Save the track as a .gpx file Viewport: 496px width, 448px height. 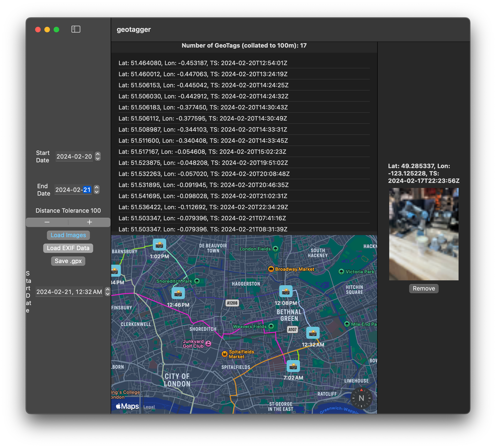[x=68, y=261]
